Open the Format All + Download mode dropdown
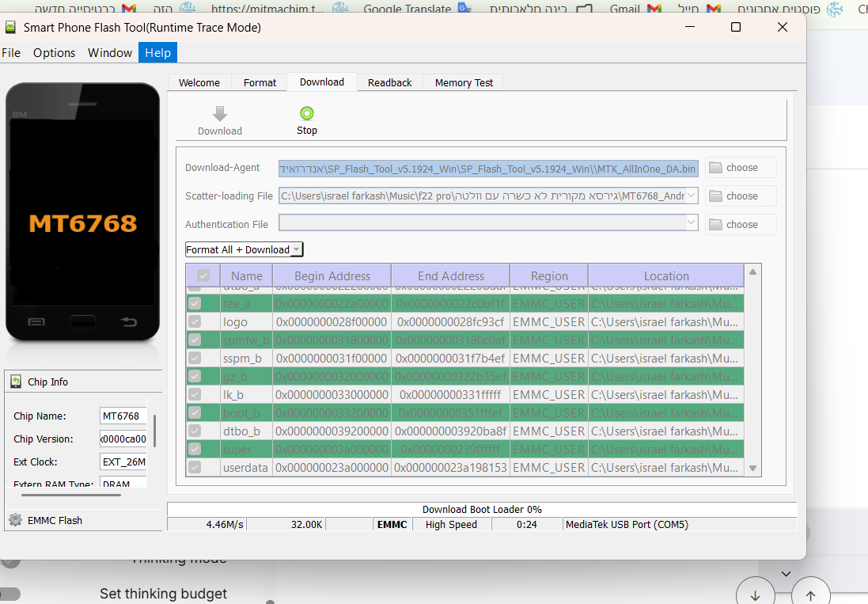The image size is (868, 604). (x=244, y=249)
